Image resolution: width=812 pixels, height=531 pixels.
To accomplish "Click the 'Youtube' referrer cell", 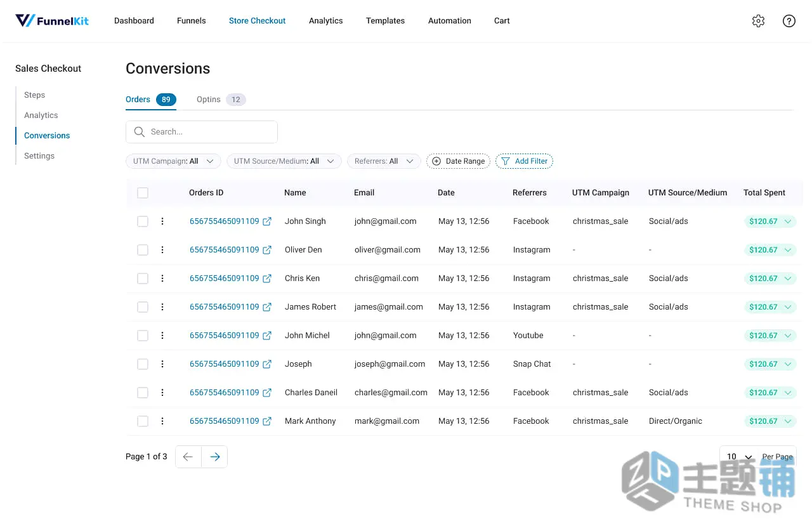I will tap(528, 336).
